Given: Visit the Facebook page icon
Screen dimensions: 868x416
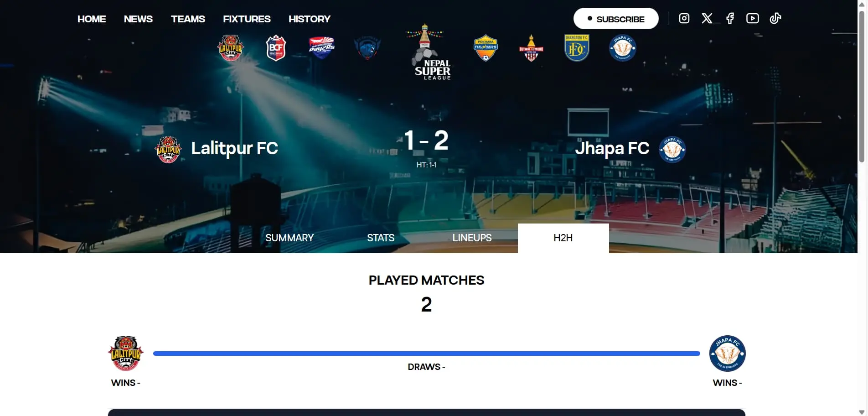Looking at the screenshot, I should 730,18.
